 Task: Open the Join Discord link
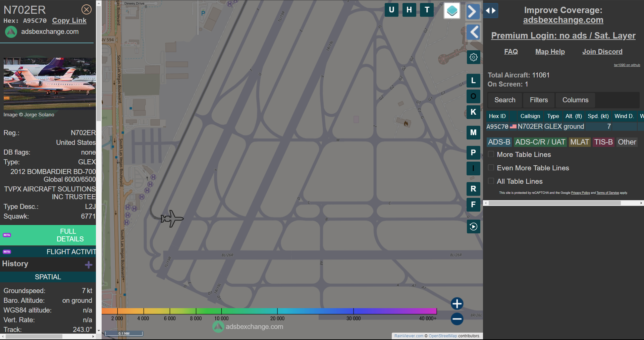602,52
